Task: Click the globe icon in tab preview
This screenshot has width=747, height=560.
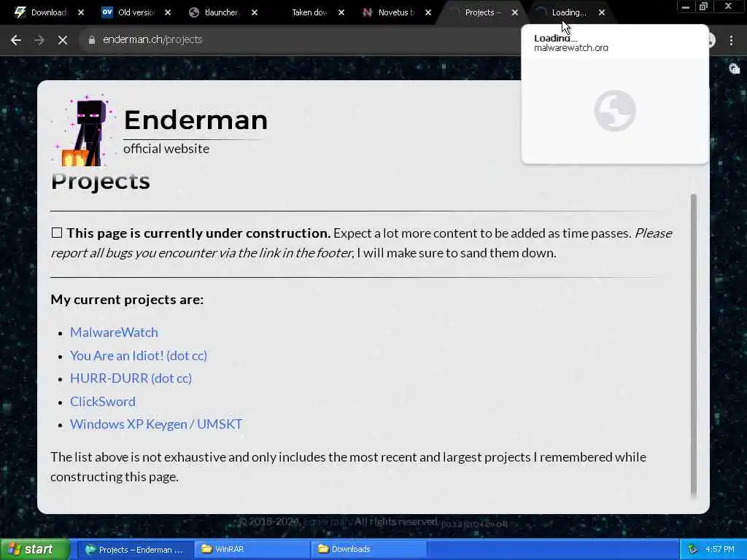Action: pos(614,111)
